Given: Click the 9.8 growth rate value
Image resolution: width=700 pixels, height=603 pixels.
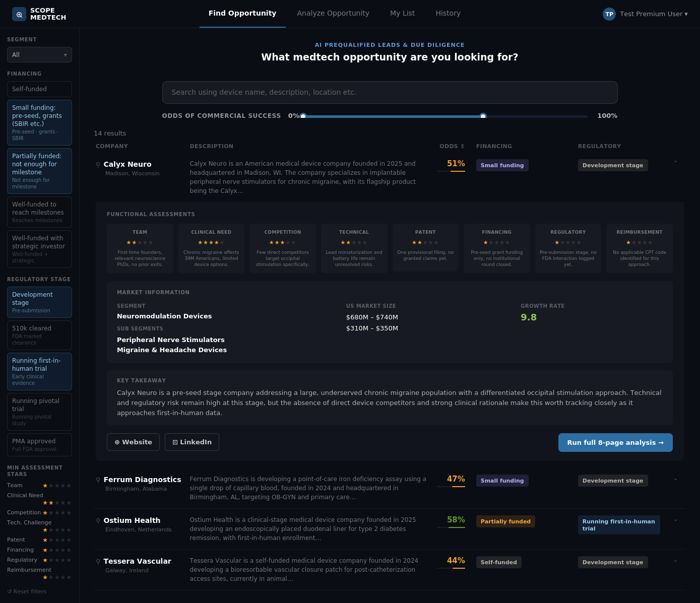Looking at the screenshot, I should click(x=529, y=317).
